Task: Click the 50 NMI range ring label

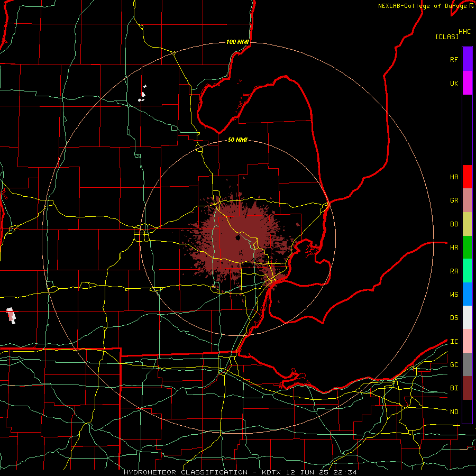Action: coord(237,140)
